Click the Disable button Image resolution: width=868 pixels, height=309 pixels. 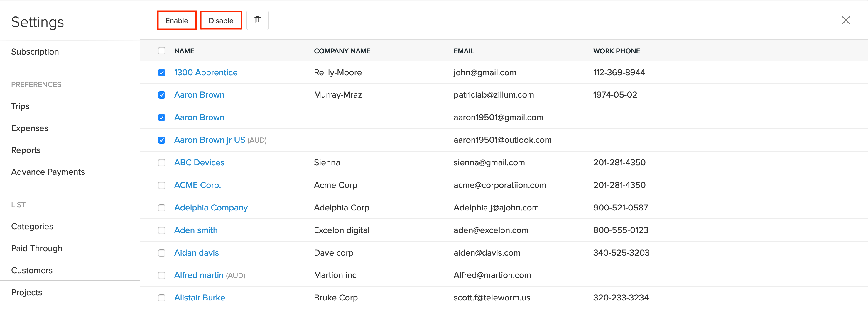point(221,21)
